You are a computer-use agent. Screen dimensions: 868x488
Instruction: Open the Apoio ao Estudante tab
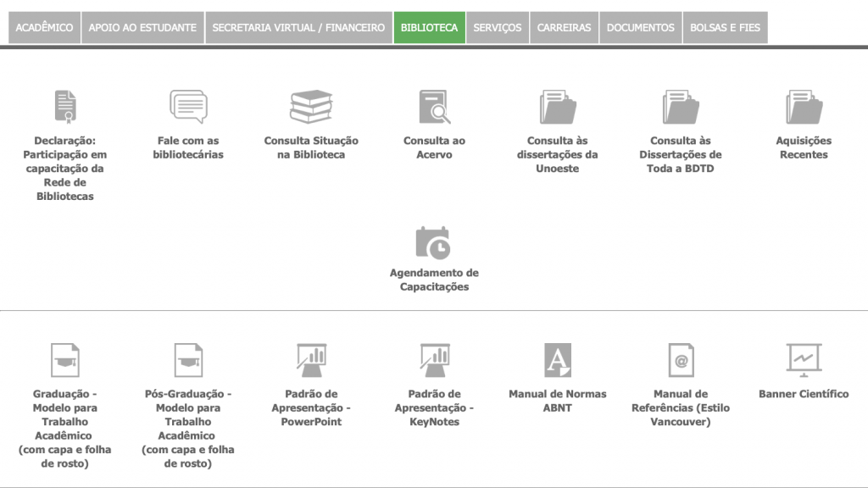(x=142, y=27)
